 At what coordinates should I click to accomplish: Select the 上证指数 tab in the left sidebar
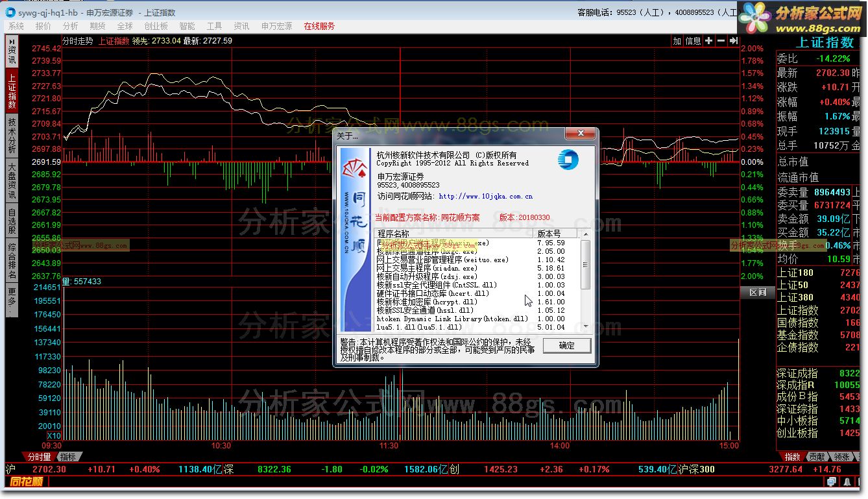(x=12, y=90)
